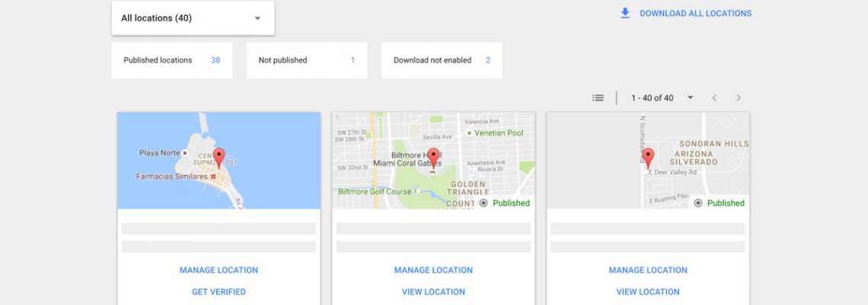Click MANAGE LOCATION on the Playa Norte card

(x=219, y=270)
